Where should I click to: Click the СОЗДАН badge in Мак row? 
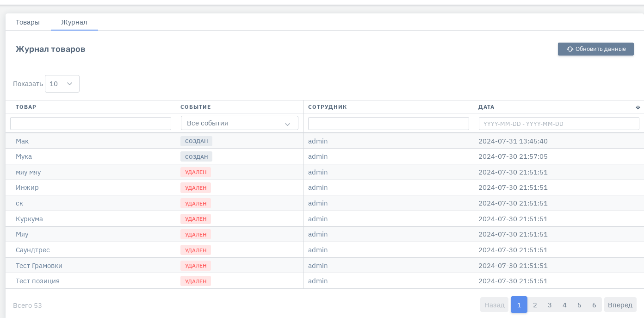[x=196, y=141]
